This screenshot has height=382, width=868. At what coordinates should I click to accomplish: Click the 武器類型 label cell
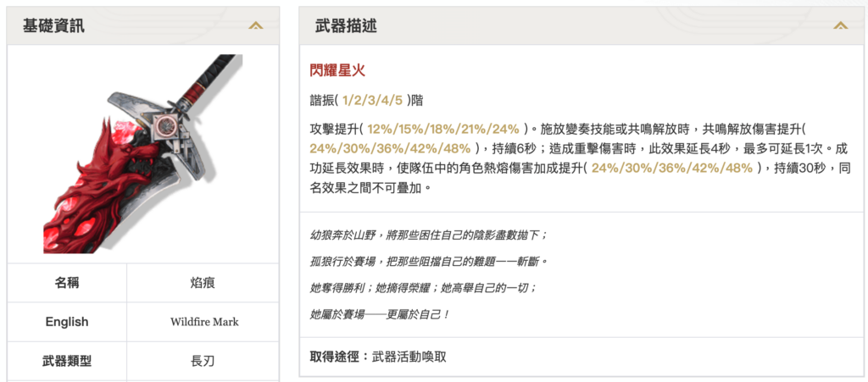point(67,361)
